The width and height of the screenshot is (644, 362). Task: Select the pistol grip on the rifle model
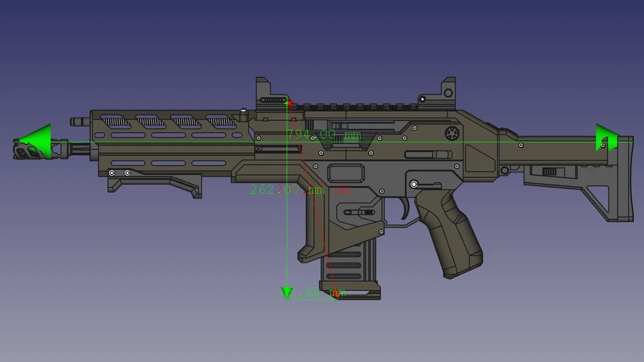coord(448,235)
